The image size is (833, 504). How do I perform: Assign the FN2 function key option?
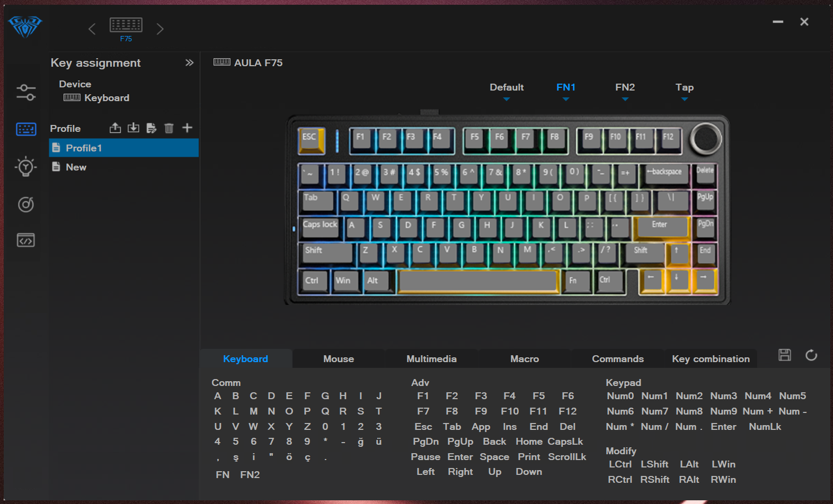click(250, 475)
